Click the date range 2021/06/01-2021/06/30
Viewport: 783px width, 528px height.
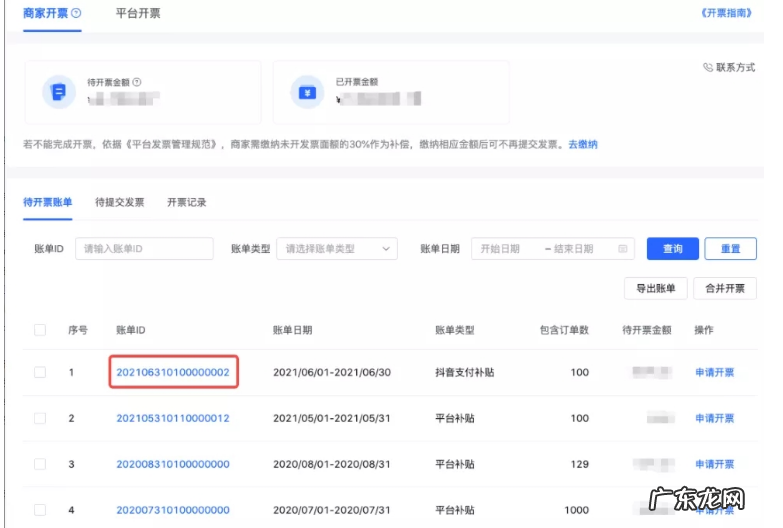tap(332, 372)
